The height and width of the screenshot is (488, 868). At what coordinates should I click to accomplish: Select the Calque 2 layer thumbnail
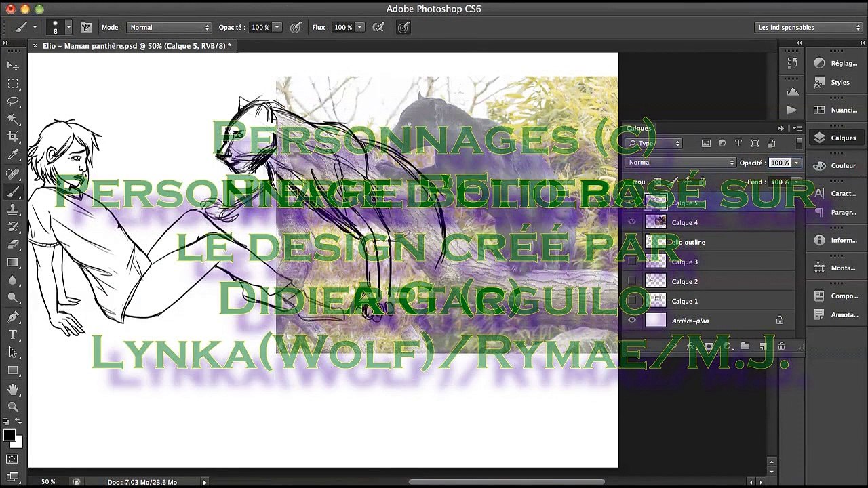pyautogui.click(x=656, y=281)
